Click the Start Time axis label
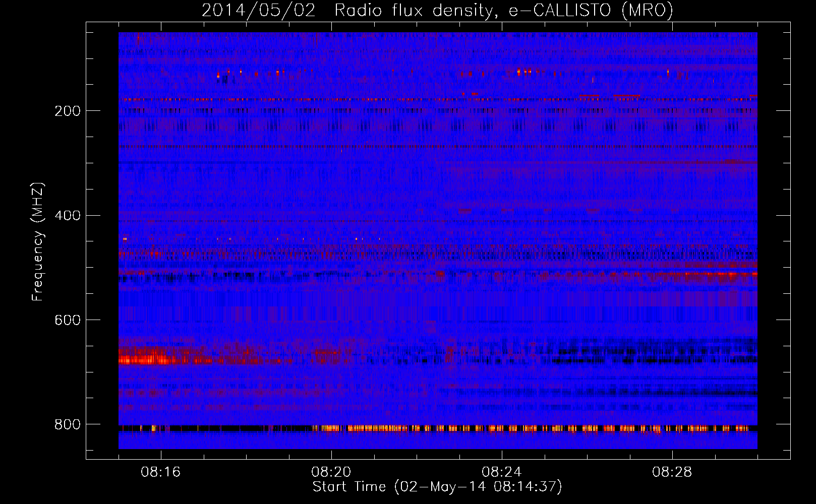 point(437,487)
